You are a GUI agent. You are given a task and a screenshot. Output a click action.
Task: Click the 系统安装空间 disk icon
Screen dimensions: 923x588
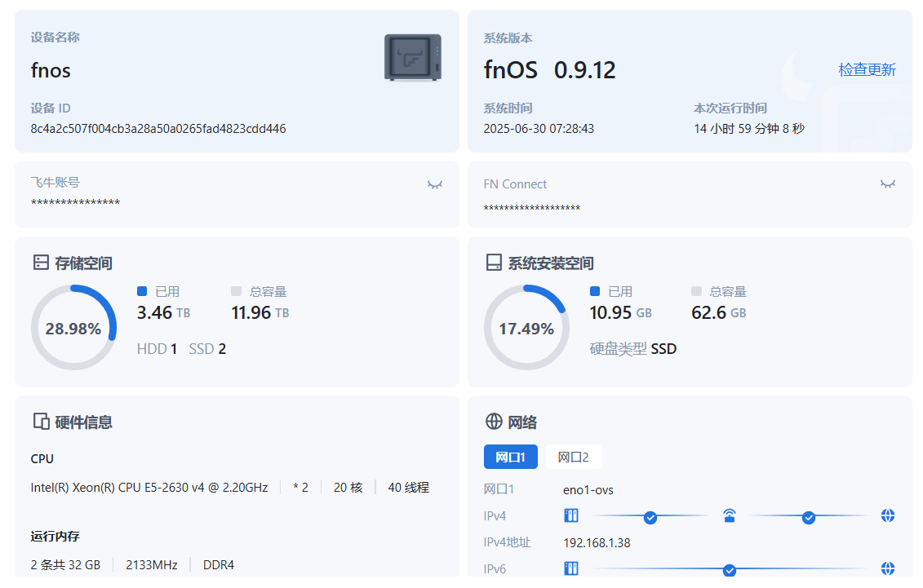point(494,263)
